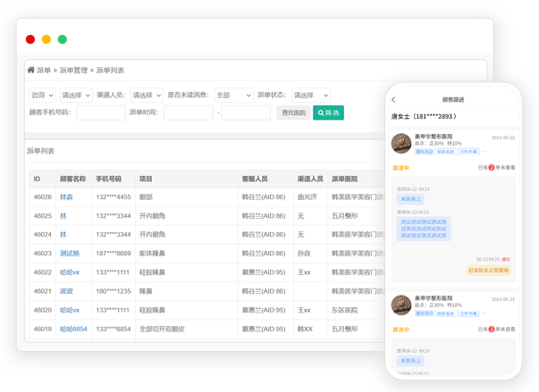Screen dimensions: 539x392
Task: Open the 咨询 dropdown
Action: (x=42, y=95)
